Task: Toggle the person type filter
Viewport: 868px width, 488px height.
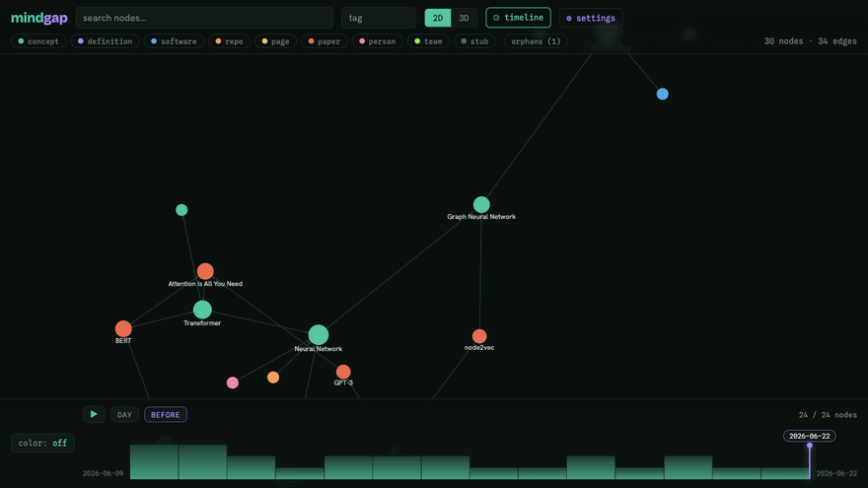Action: (378, 41)
